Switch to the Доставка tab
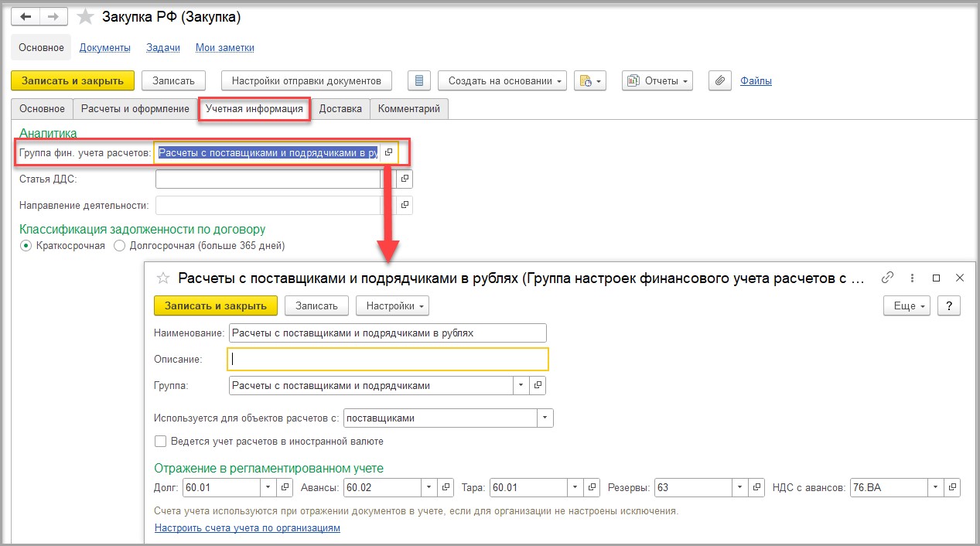Viewport: 980px width, 546px height. 340,109
